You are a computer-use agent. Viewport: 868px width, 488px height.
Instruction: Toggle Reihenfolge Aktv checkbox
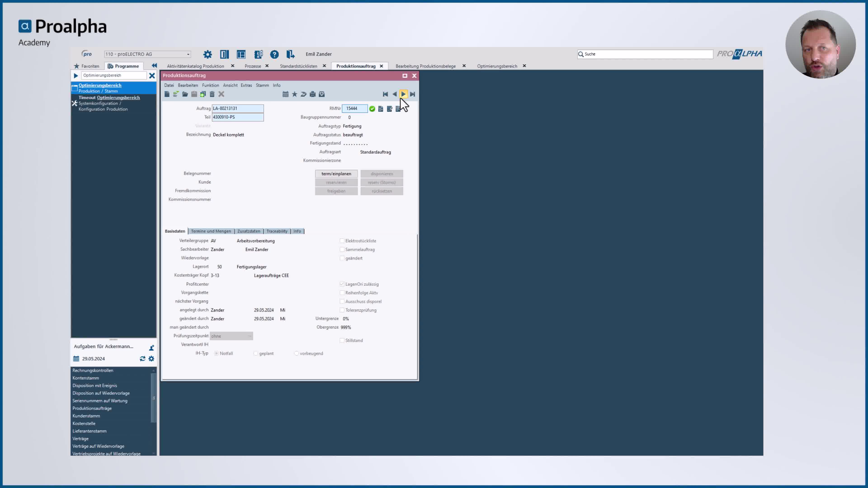tap(342, 293)
